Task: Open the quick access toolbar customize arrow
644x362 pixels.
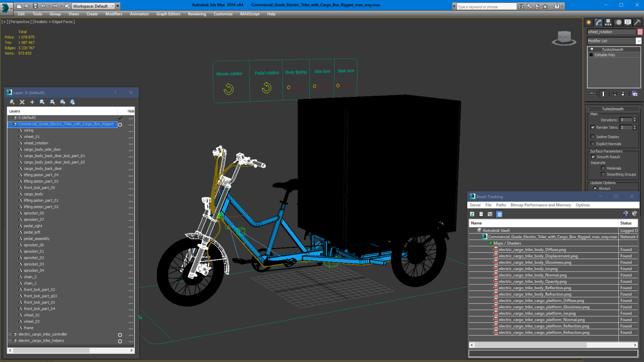Action: pyautogui.click(x=117, y=6)
